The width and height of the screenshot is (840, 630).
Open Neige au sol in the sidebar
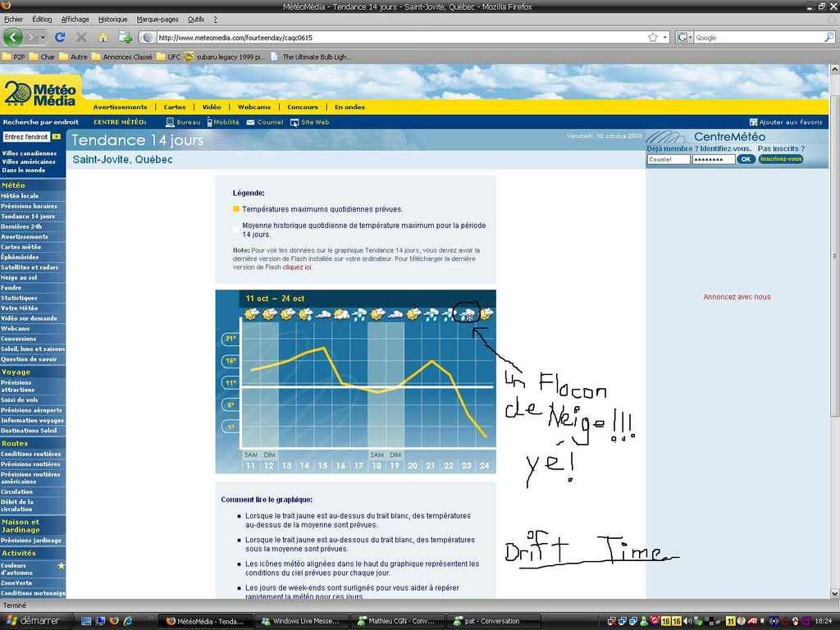[20, 277]
